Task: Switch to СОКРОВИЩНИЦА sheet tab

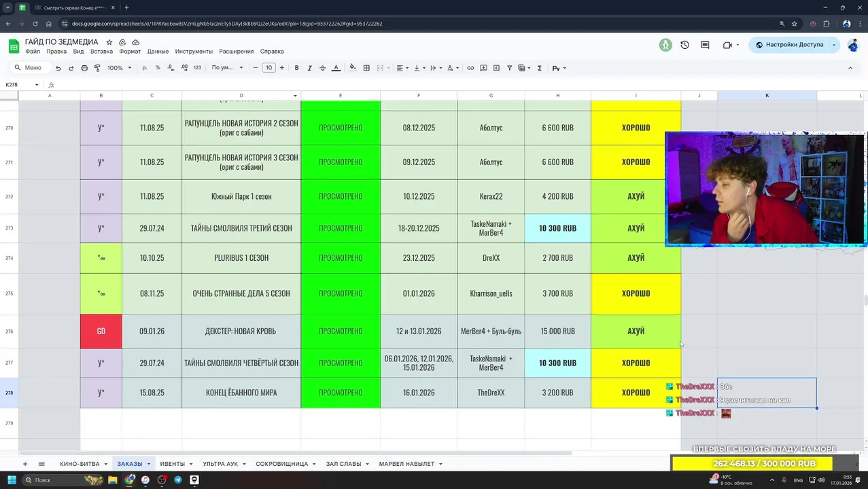Action: click(x=282, y=464)
